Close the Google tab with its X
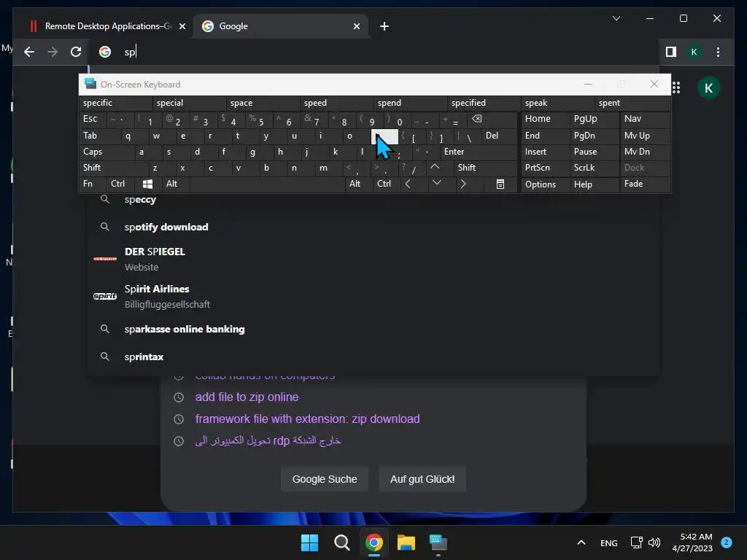Screen dimensions: 747x560 [x=356, y=26]
